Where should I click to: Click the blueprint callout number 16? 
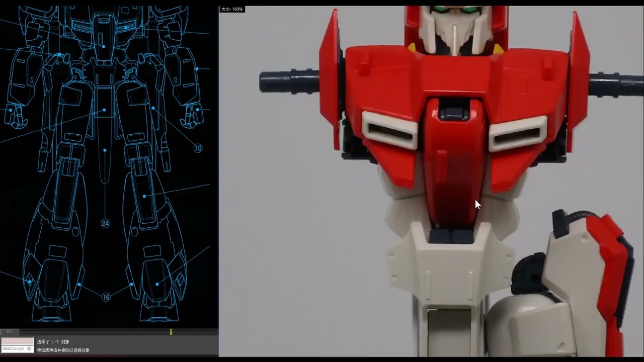pyautogui.click(x=106, y=297)
